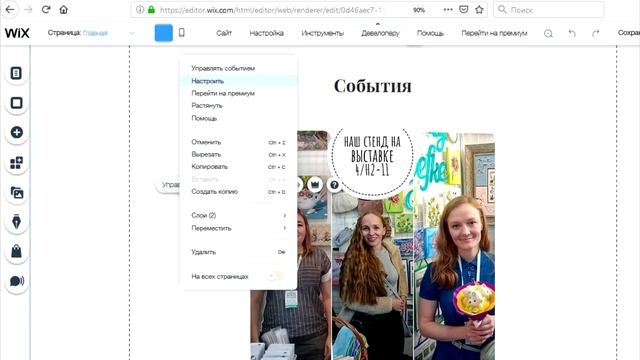Select 'Управлять событием' in context menu
Viewport: 640px width, 360px height.
(x=238, y=68)
